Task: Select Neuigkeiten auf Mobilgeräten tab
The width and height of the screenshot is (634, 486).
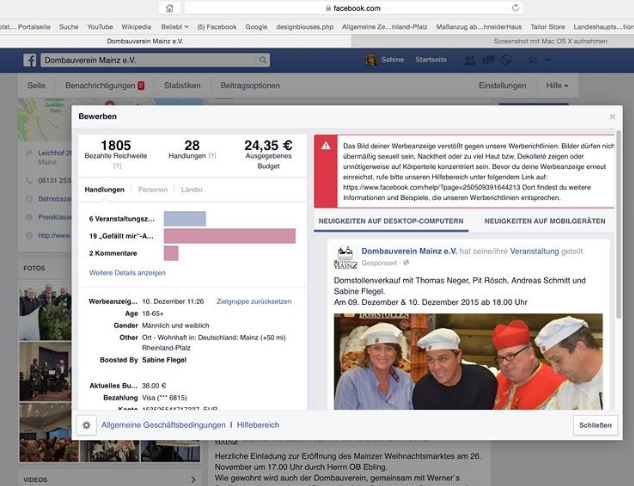Action: point(545,221)
